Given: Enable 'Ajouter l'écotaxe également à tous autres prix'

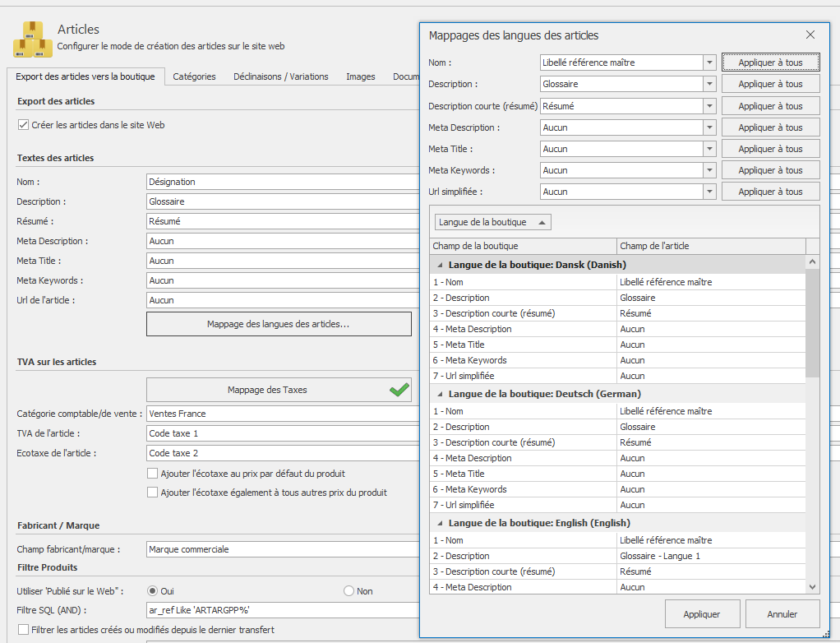Looking at the screenshot, I should [x=152, y=493].
